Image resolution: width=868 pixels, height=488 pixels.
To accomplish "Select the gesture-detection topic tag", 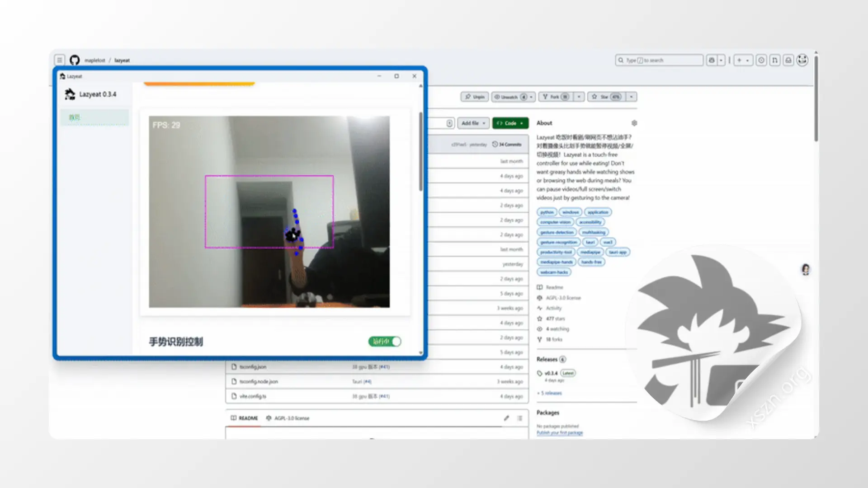I will (x=557, y=232).
